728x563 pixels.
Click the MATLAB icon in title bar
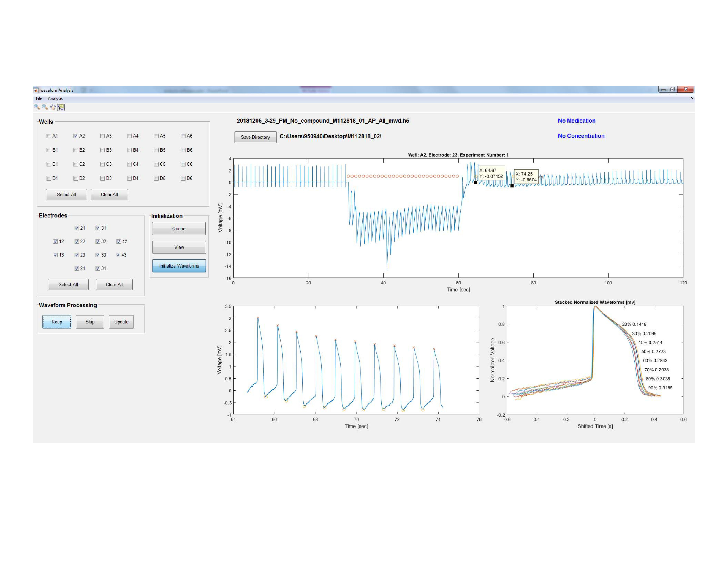coord(36,90)
